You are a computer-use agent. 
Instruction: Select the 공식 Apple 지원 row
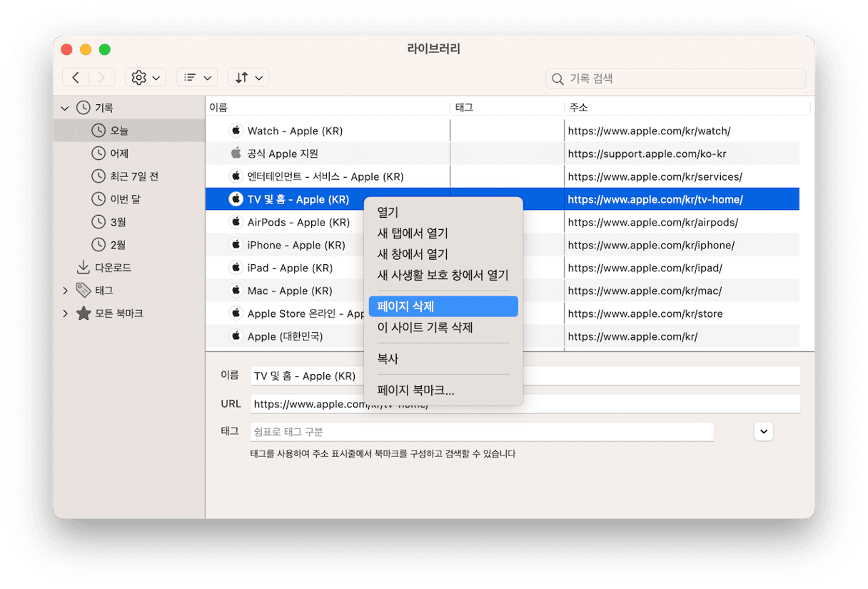(x=503, y=153)
